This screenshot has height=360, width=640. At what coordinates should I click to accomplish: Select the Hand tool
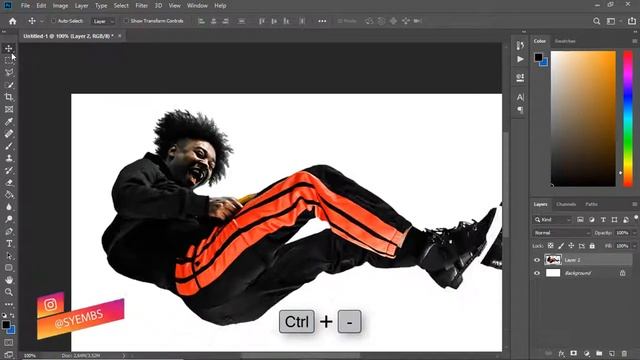pyautogui.click(x=9, y=280)
